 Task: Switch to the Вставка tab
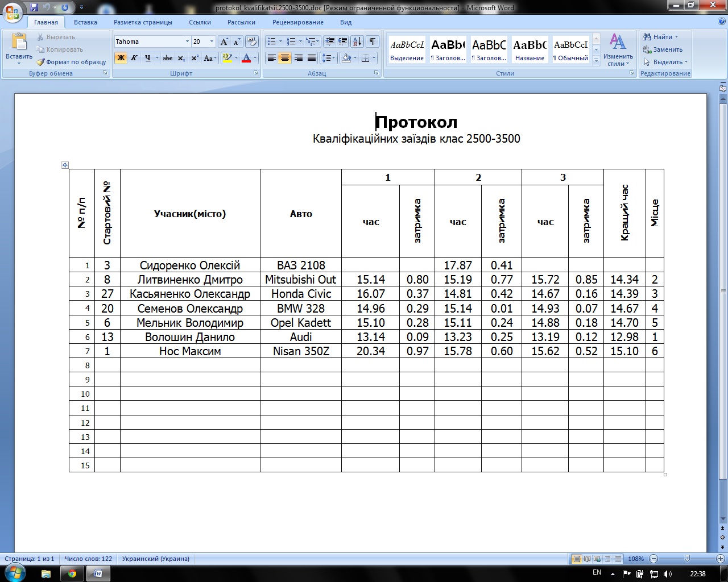coord(85,22)
